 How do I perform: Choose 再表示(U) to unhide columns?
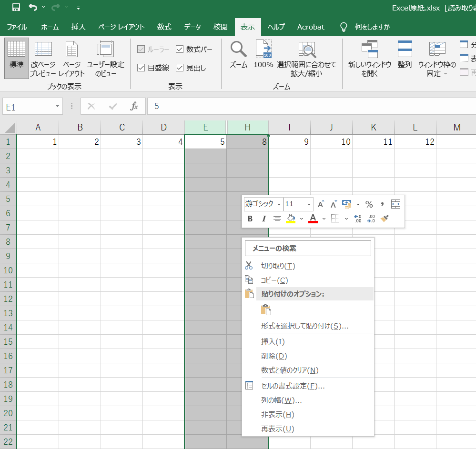308,429
